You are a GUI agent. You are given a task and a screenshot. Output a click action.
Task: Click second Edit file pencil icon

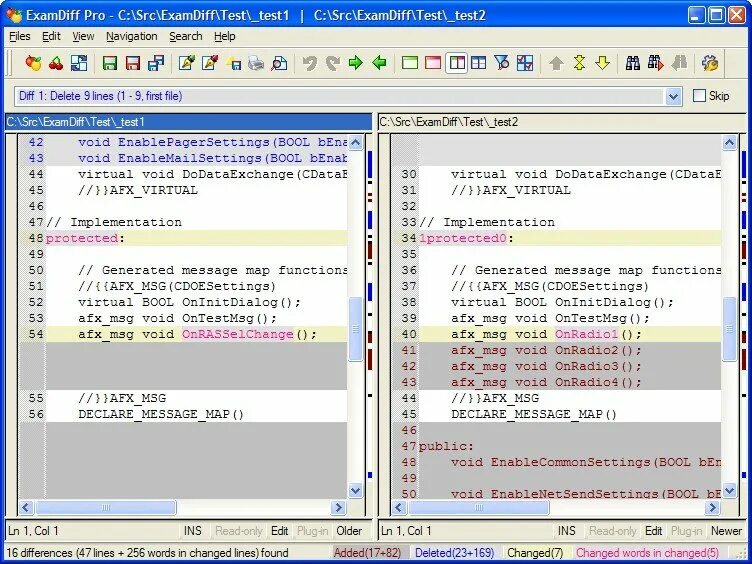[x=210, y=63]
